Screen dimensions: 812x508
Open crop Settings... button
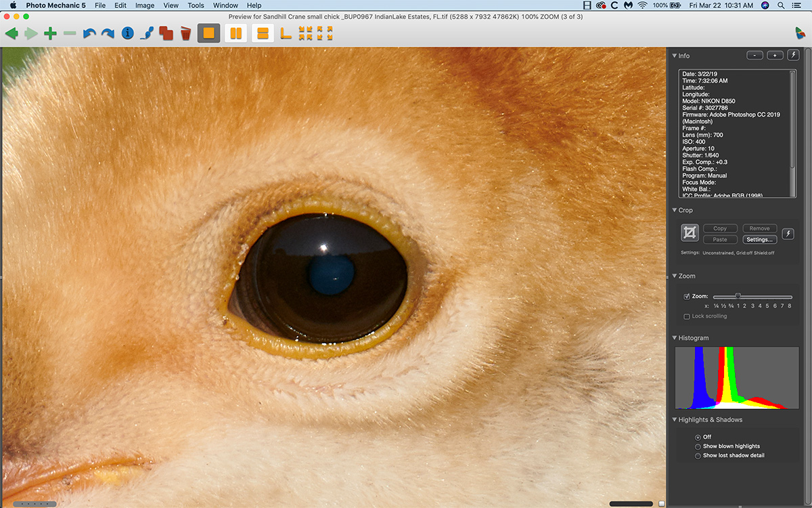[759, 240]
